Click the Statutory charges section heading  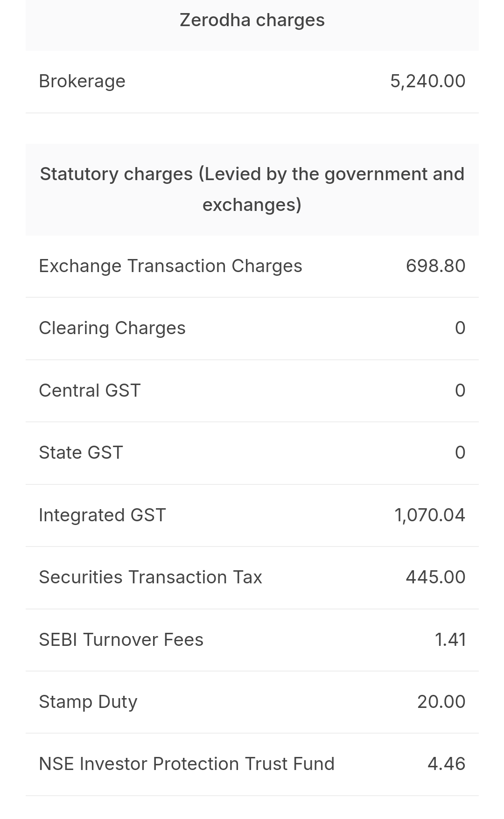point(252,189)
